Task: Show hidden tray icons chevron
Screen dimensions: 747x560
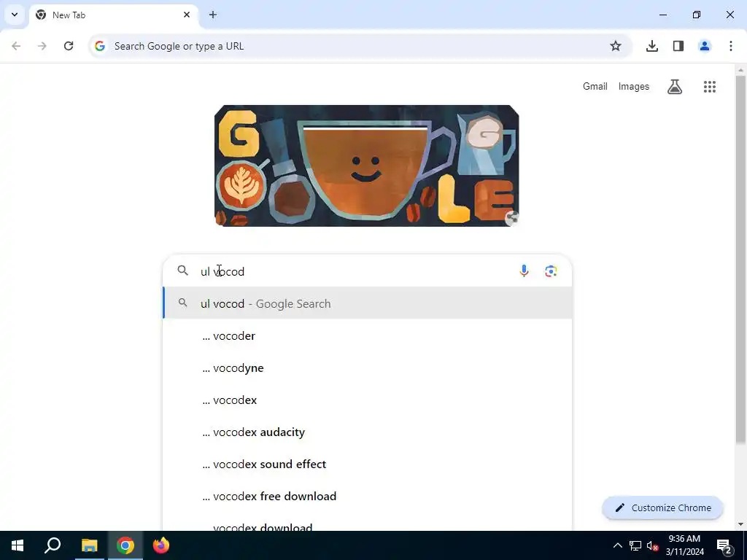Action: [x=617, y=545]
